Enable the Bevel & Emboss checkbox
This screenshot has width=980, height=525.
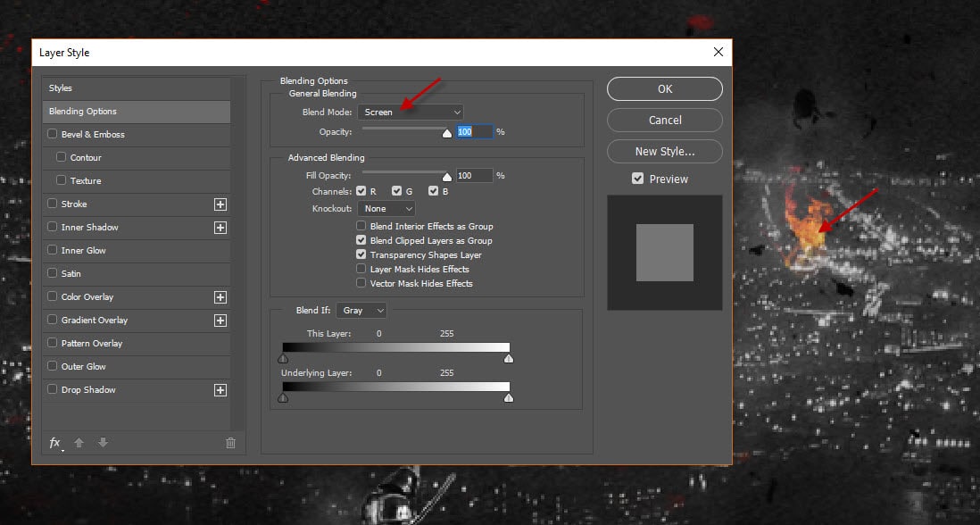[53, 135]
